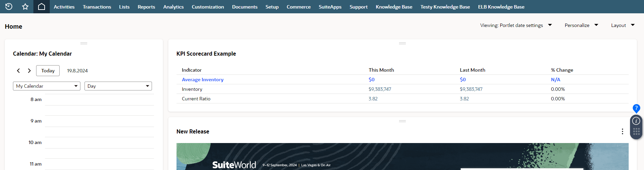The width and height of the screenshot is (644, 170).
Task: Open the SuiteApps menu
Action: [330, 7]
